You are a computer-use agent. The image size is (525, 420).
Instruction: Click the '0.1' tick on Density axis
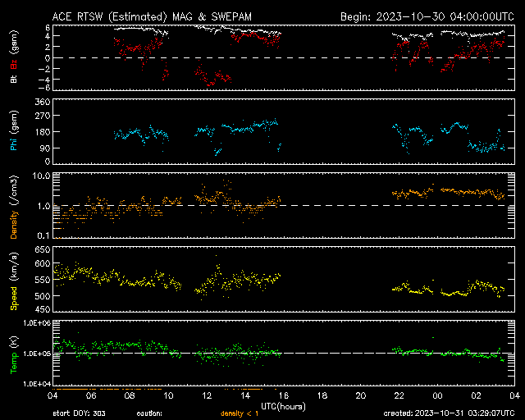pyautogui.click(x=43, y=235)
